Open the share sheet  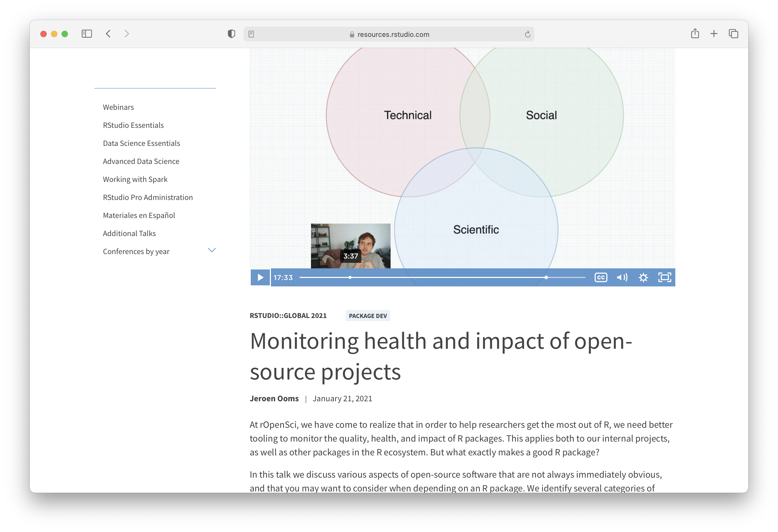[695, 33]
